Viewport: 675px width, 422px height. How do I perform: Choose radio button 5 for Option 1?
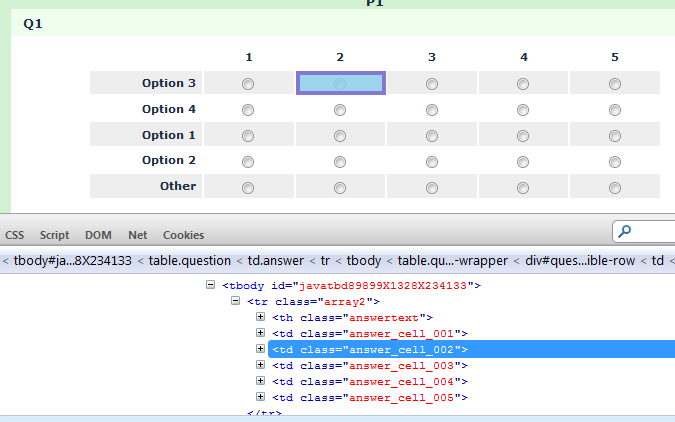click(x=614, y=136)
